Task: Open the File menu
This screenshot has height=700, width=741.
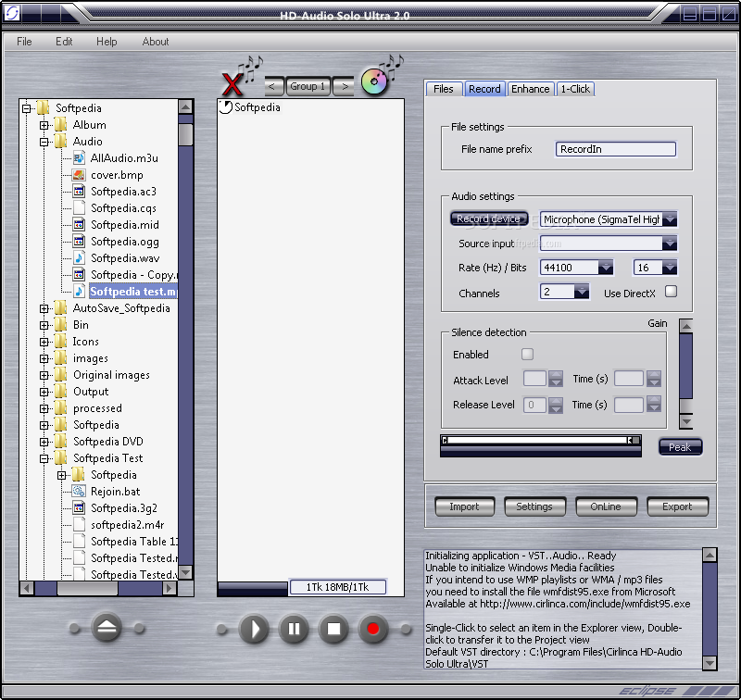Action: [x=24, y=42]
